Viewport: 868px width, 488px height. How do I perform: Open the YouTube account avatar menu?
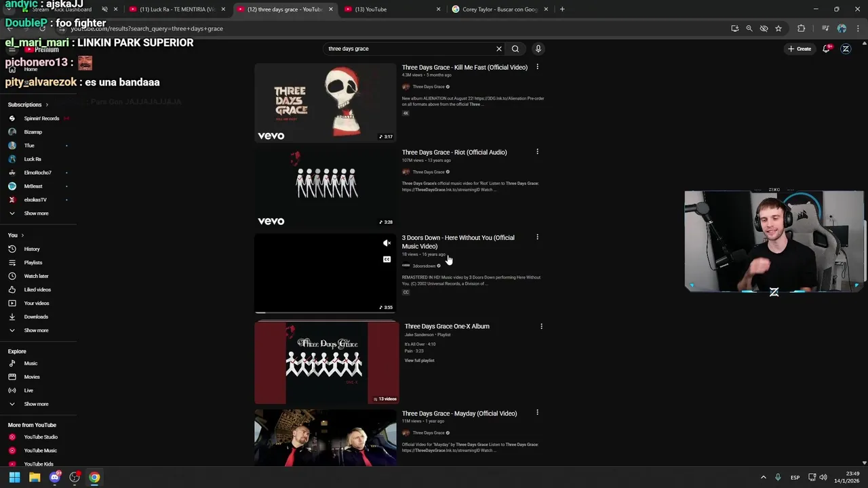point(846,49)
